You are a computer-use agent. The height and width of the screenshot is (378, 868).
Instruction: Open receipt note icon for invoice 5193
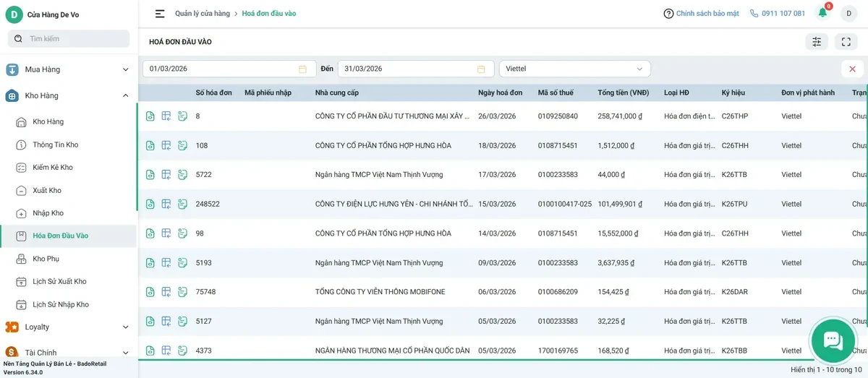click(x=182, y=263)
